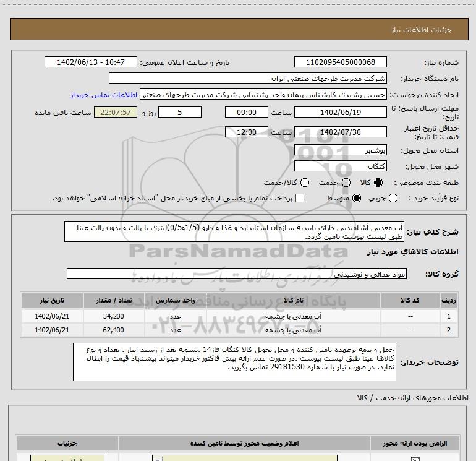
Task: Select the خدمت radio button
Action: [346, 183]
